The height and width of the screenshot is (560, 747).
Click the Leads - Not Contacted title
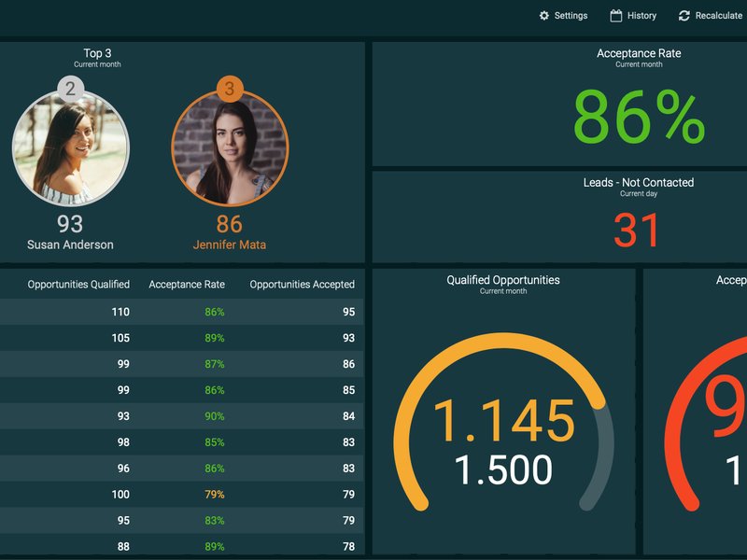639,182
